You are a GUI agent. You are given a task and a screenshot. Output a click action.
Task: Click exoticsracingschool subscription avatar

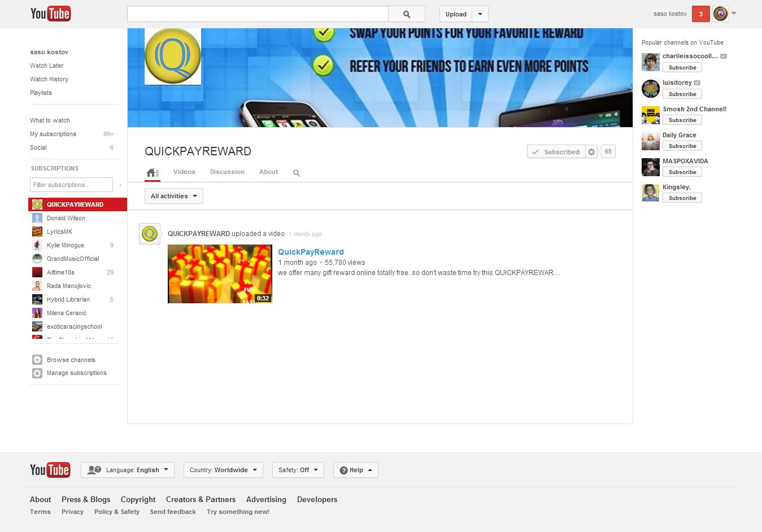(x=37, y=326)
